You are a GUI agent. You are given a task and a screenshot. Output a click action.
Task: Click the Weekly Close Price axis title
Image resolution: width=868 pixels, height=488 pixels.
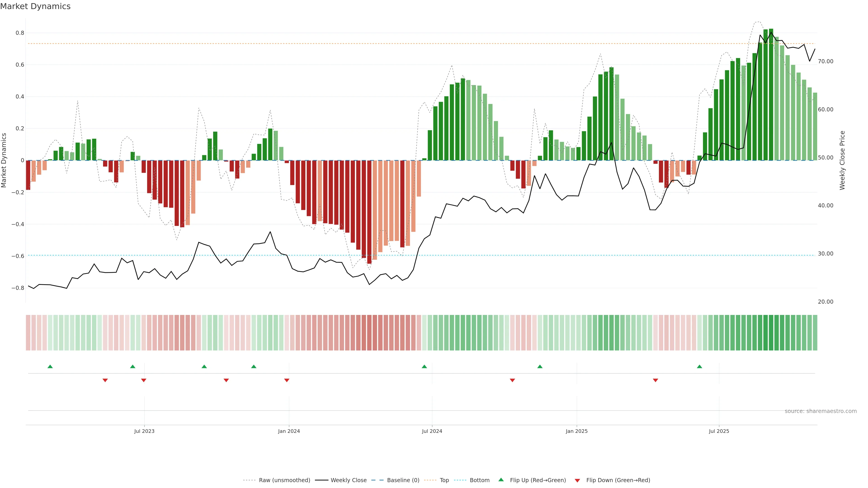coord(842,160)
